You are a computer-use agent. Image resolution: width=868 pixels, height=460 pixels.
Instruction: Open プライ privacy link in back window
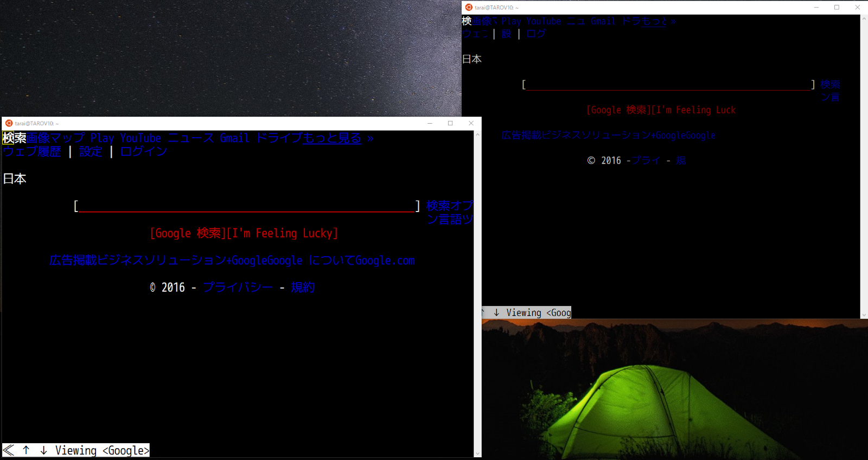[x=646, y=161]
